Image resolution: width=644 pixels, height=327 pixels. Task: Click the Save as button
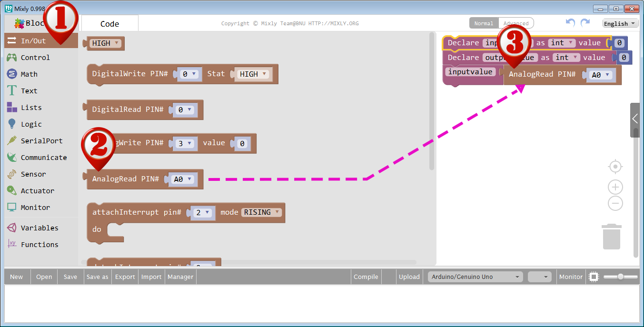pos(98,277)
